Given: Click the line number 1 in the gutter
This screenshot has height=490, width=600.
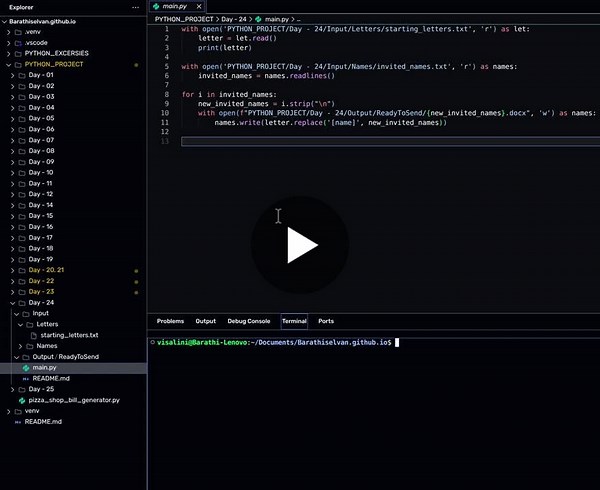Looking at the screenshot, I should click(167, 29).
